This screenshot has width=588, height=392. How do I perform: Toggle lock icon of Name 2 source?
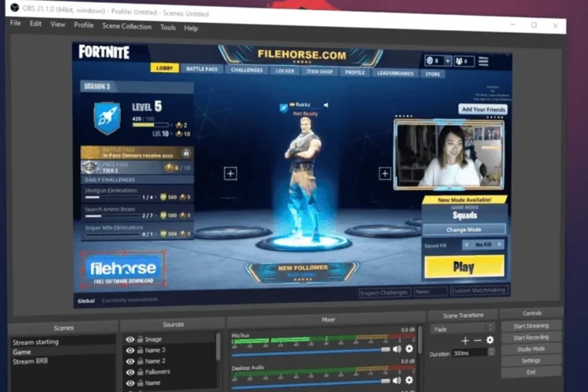pyautogui.click(x=140, y=361)
